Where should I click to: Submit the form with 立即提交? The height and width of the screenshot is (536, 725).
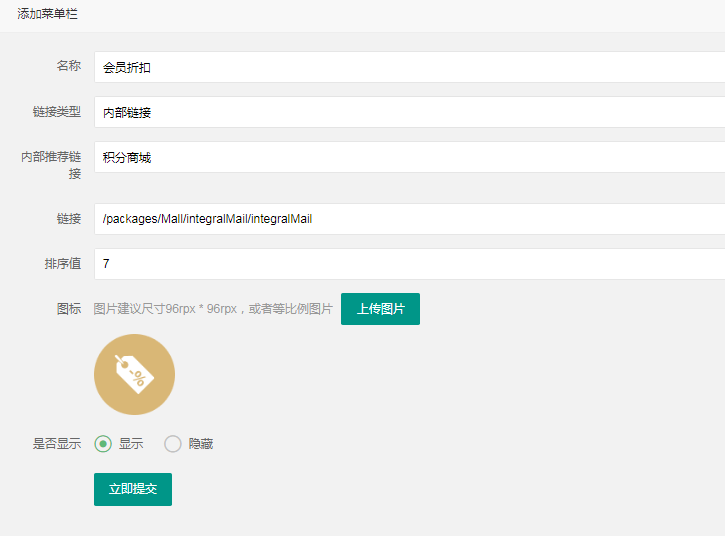[x=133, y=489]
